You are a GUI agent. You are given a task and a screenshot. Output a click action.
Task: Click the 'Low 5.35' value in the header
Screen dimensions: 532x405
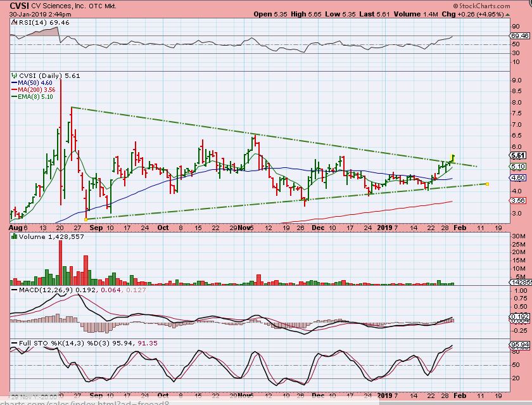(340, 14)
